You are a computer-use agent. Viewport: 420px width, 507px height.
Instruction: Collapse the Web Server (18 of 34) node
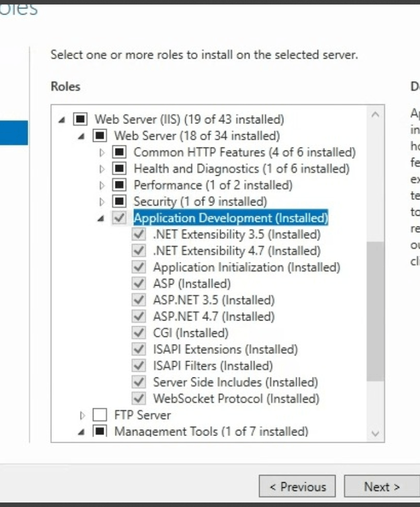(81, 136)
